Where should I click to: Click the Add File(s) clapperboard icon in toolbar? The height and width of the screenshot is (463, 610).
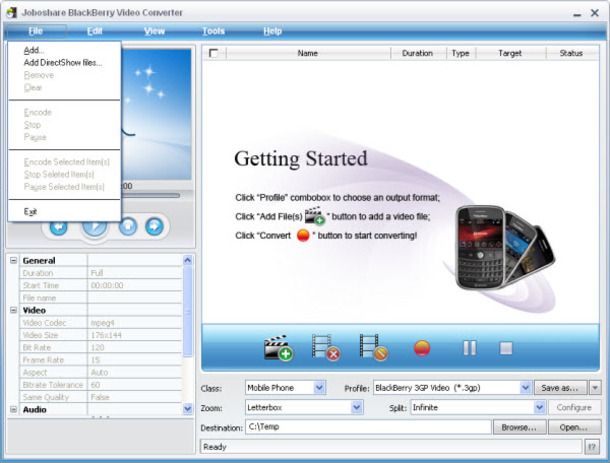[278, 348]
